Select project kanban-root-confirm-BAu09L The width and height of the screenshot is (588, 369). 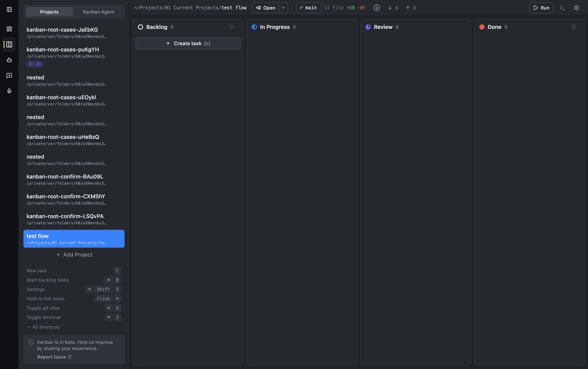tap(74, 179)
